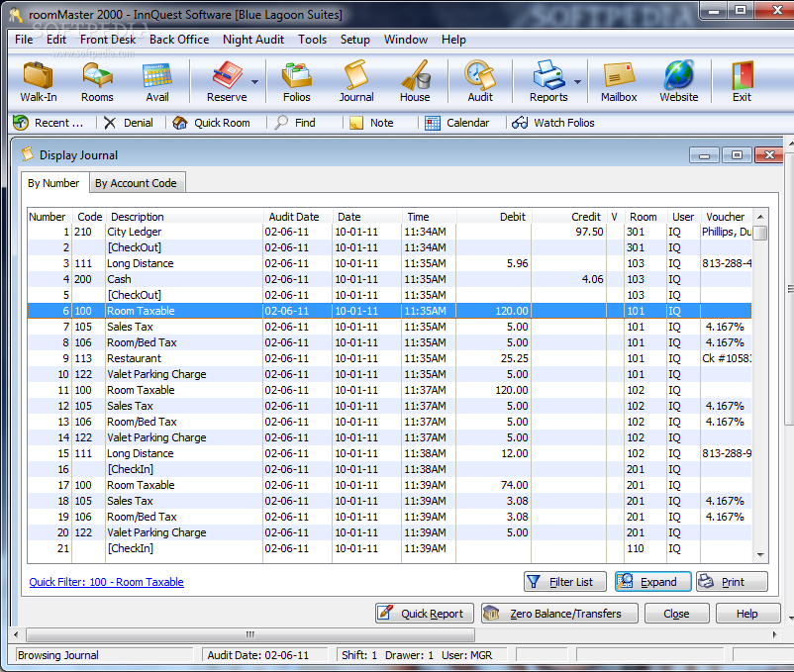The width and height of the screenshot is (794, 672).
Task: Sort by the Number column header
Action: [x=50, y=217]
